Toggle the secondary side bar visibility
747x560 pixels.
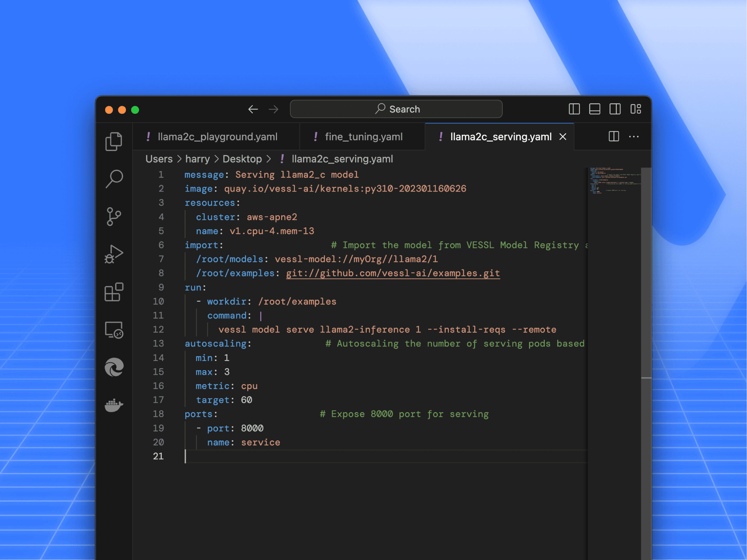615,109
